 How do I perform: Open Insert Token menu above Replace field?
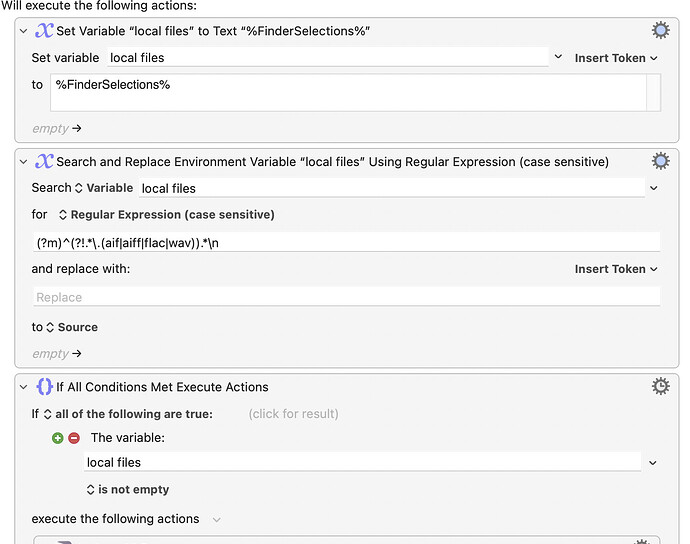point(616,269)
